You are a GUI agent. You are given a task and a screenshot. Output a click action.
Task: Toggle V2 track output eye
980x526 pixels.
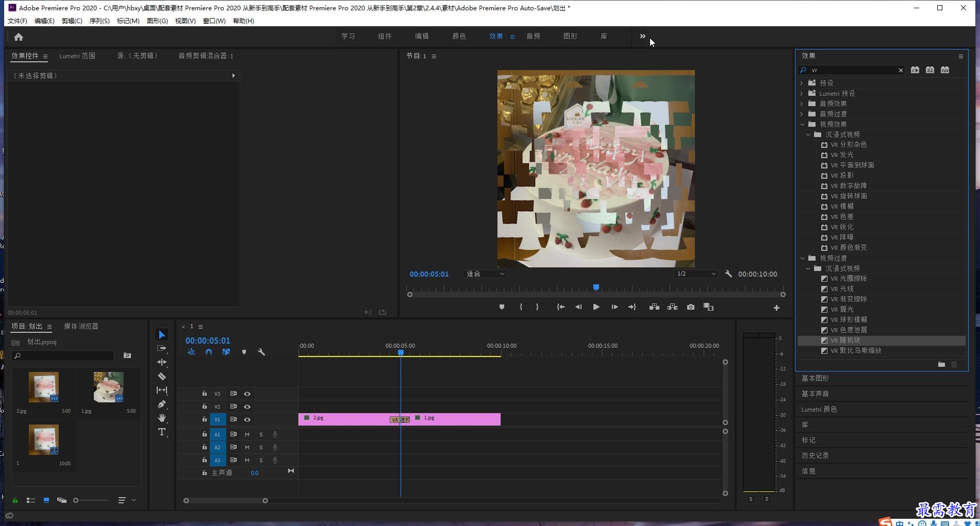click(x=247, y=406)
